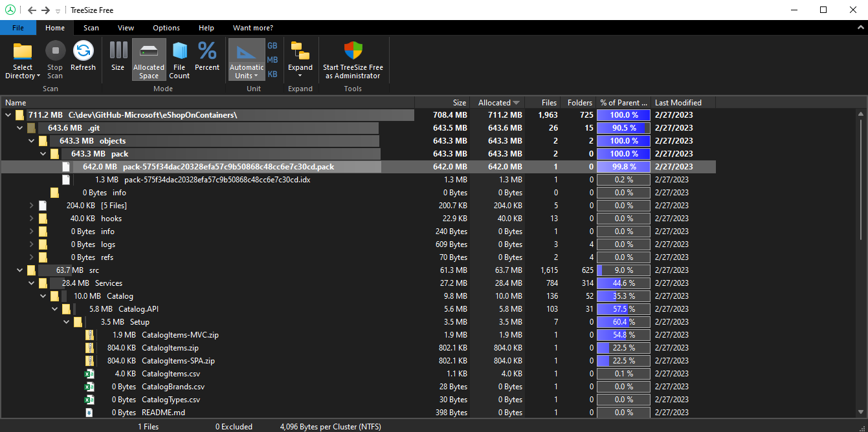Toggle Allocated Space mode
The height and width of the screenshot is (432, 868).
(149, 61)
